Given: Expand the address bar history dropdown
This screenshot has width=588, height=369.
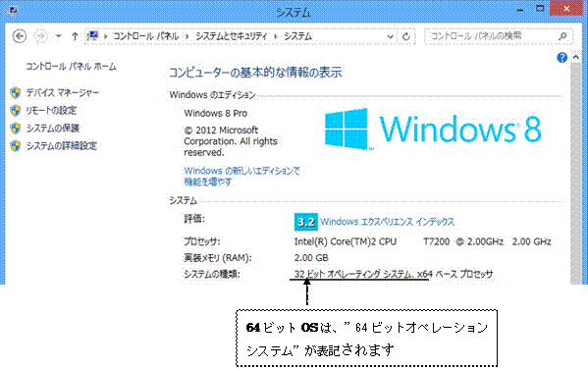Looking at the screenshot, I should (x=390, y=36).
